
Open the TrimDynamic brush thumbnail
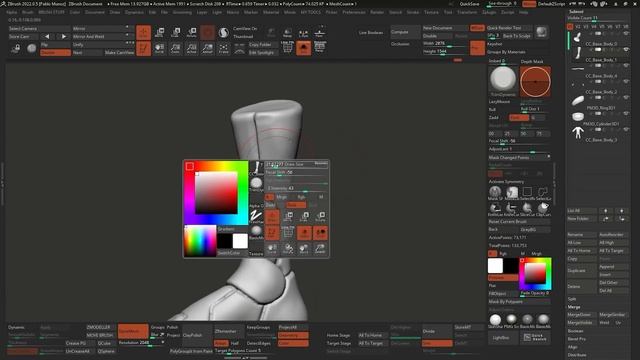coord(503,79)
